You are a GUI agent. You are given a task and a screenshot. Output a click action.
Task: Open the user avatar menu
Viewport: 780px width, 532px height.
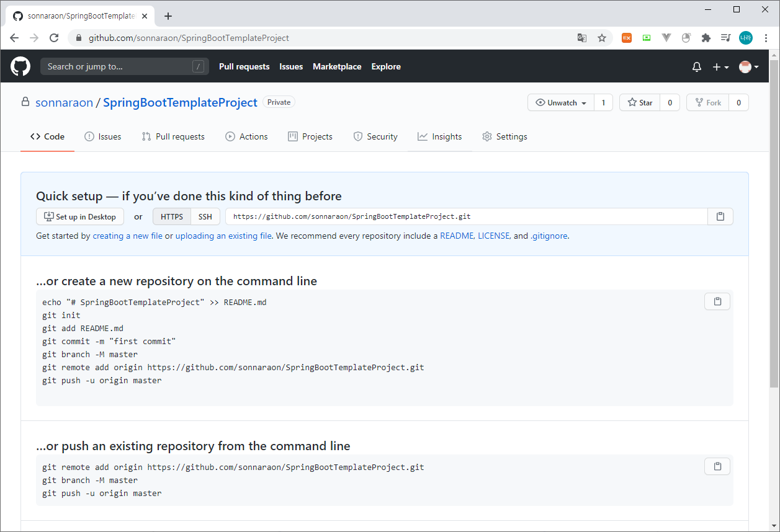pyautogui.click(x=749, y=67)
